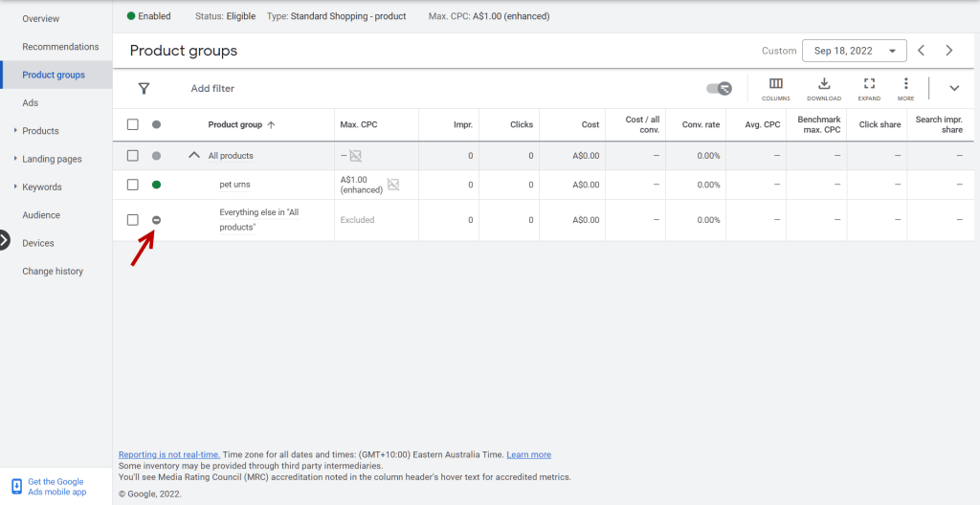
Task: Click the Add filter field
Action: (x=212, y=89)
